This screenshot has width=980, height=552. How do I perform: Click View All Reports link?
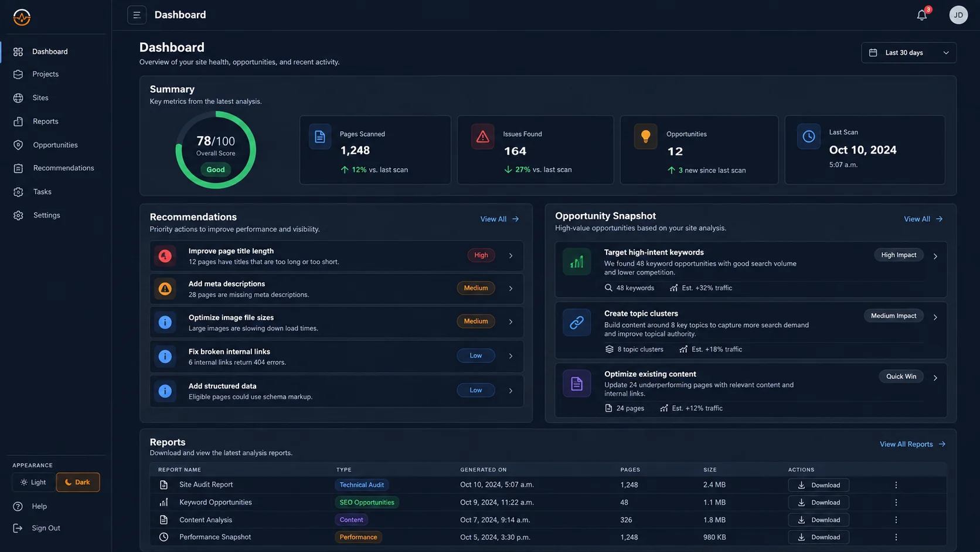point(912,444)
